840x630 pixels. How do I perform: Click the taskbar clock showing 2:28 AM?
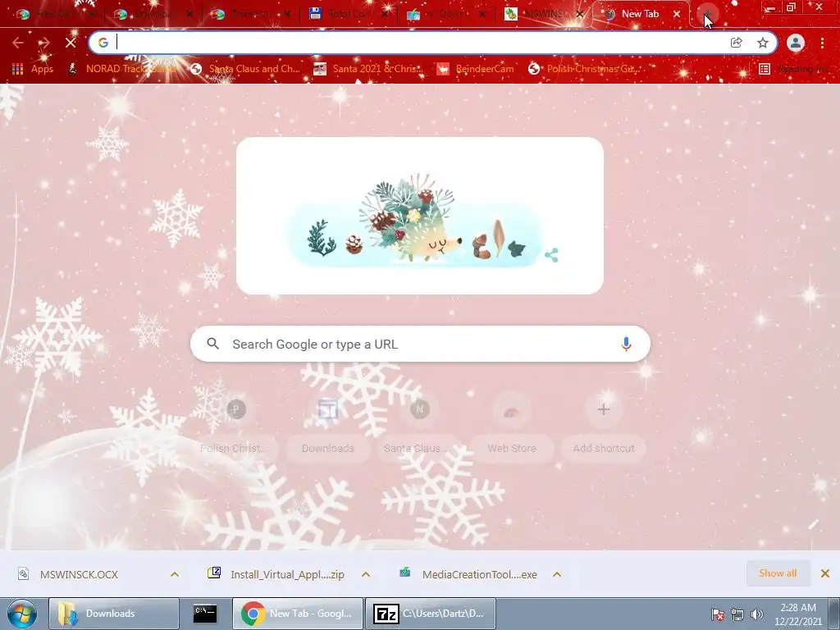pyautogui.click(x=798, y=614)
